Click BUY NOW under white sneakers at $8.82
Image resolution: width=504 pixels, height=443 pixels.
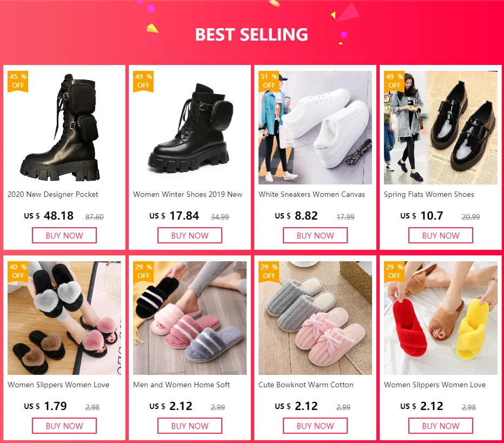[315, 235]
